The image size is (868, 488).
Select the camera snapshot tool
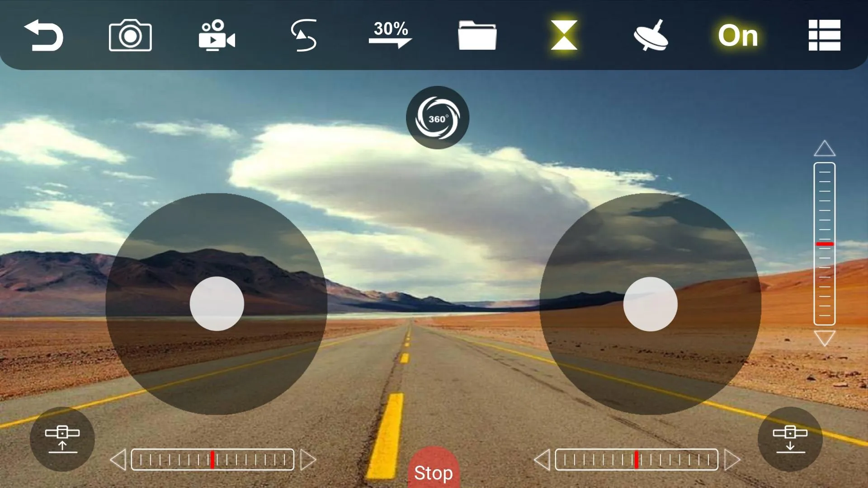click(130, 34)
